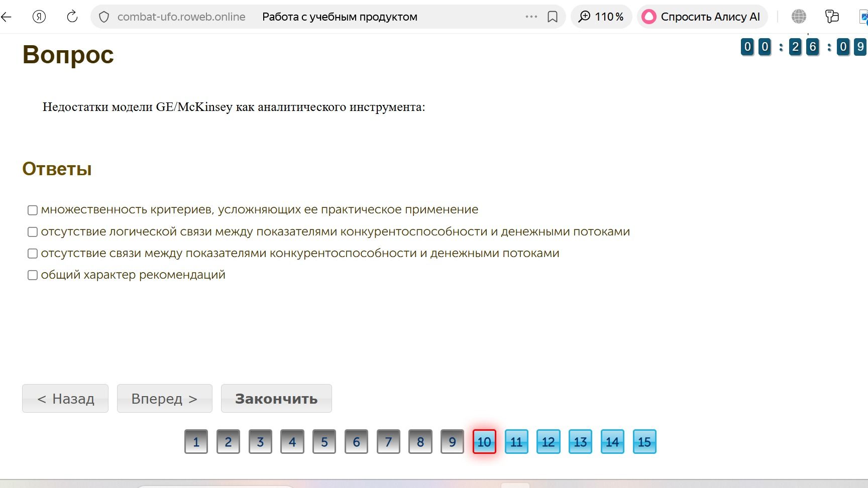Jump to question 15 in navigator
The width and height of the screenshot is (868, 488).
644,442
